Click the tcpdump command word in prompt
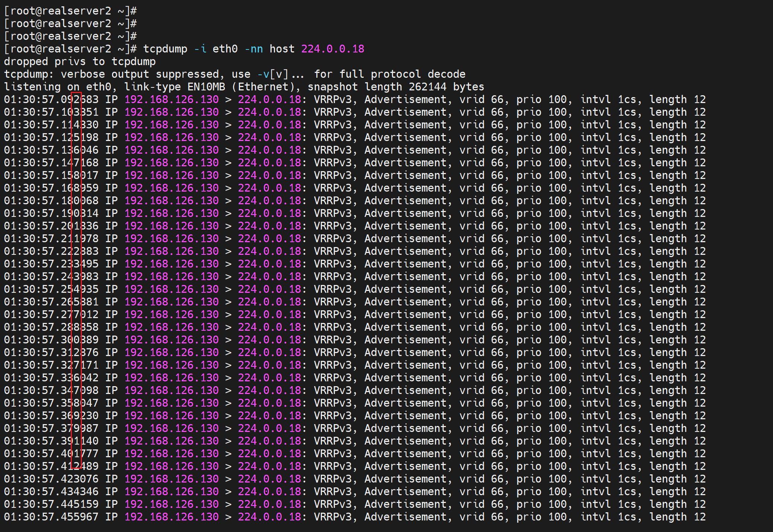This screenshot has height=532, width=773. pos(165,49)
